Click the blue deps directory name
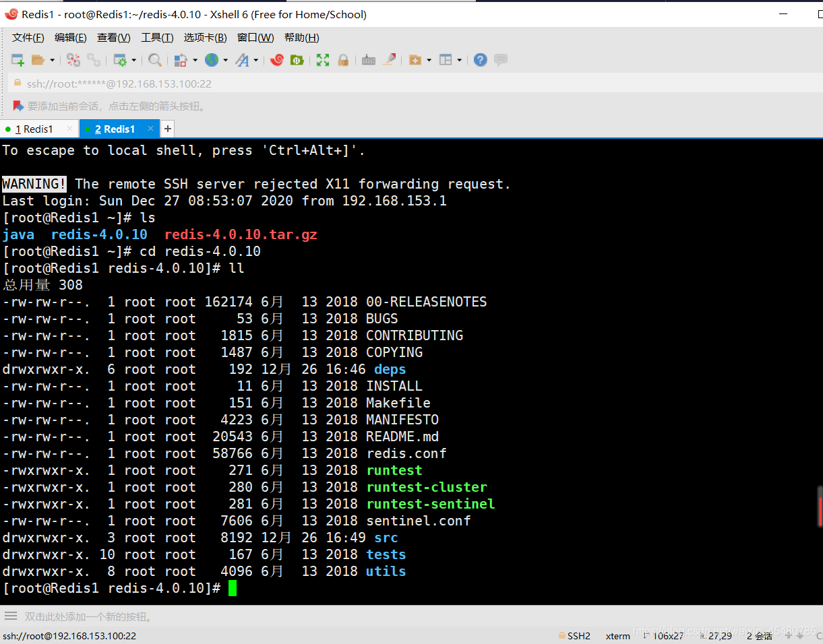 point(390,369)
